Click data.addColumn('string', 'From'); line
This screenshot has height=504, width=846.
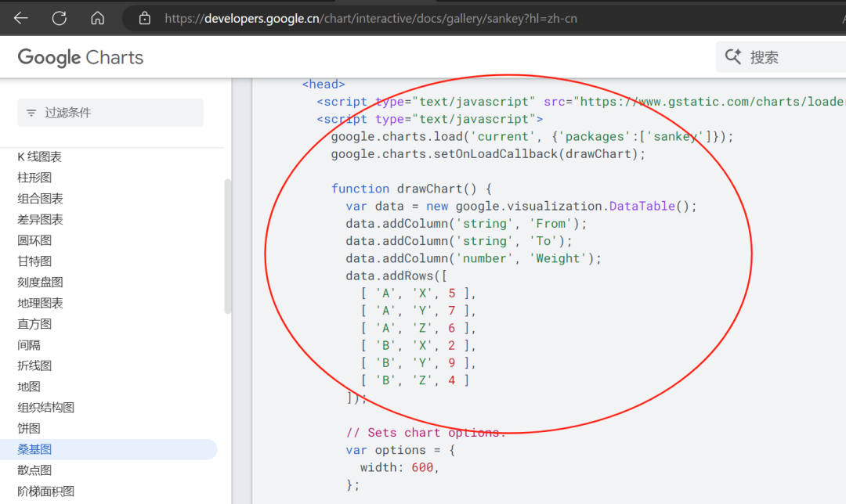coord(466,223)
